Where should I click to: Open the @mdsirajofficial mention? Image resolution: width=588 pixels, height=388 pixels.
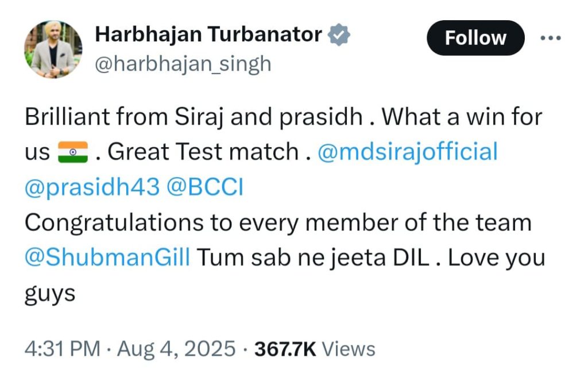tap(407, 152)
